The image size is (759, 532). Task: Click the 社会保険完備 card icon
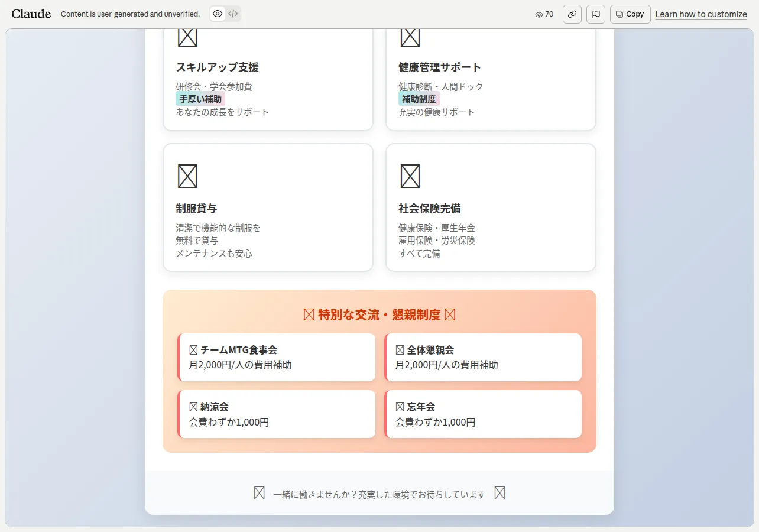[x=410, y=176]
